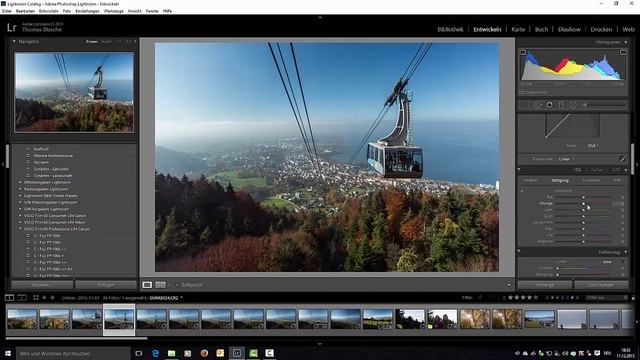
Task: Open the Punktkurve Linear dropdown
Action: point(566,159)
